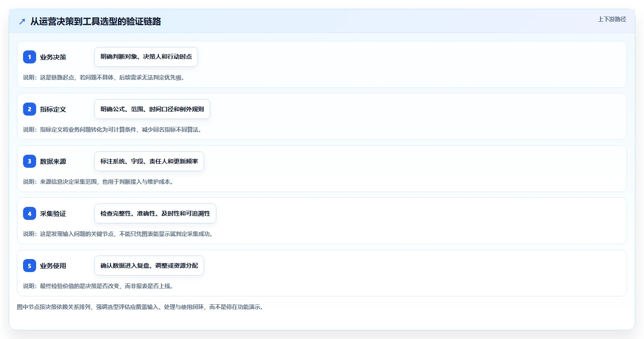The width and height of the screenshot is (644, 339).
Task: Click the step 5 number badge
Action: pyautogui.click(x=30, y=266)
